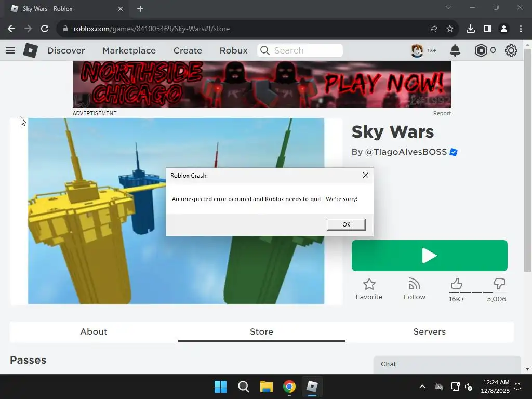Switch to Chrome in the taskbar

tap(289, 387)
